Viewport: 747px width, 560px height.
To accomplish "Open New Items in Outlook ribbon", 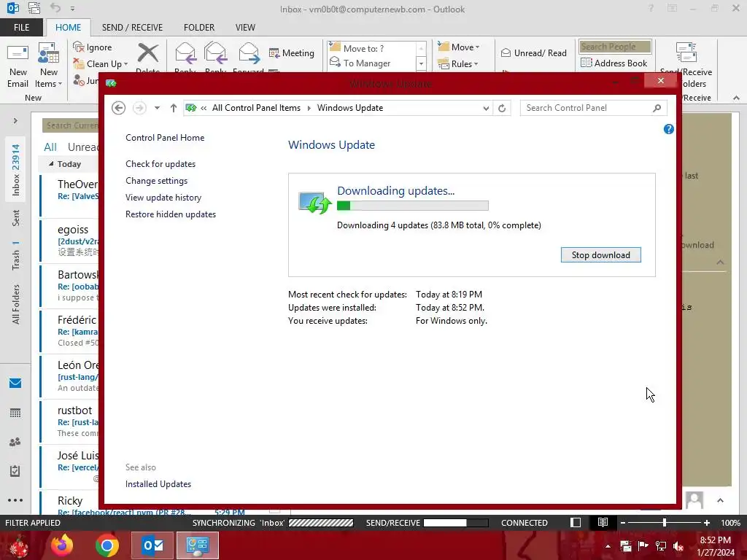I will tap(49, 65).
